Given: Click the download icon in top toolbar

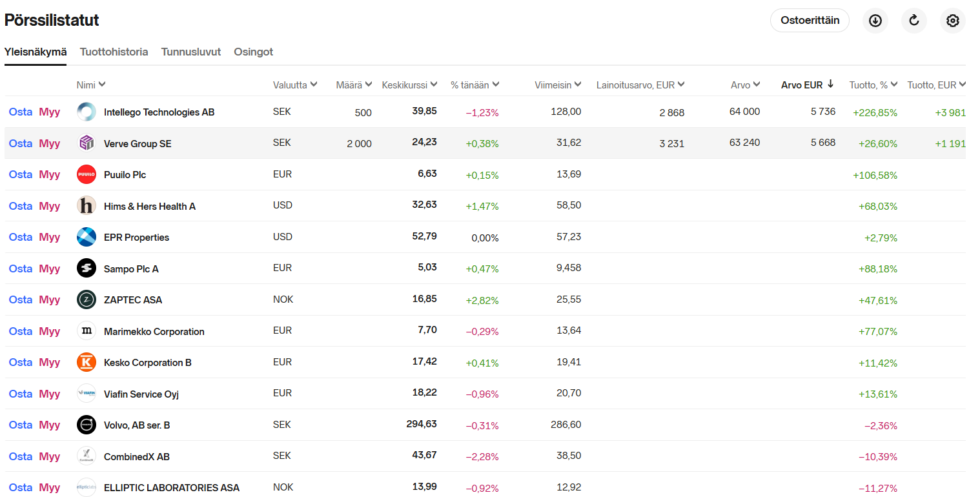Looking at the screenshot, I should click(875, 21).
